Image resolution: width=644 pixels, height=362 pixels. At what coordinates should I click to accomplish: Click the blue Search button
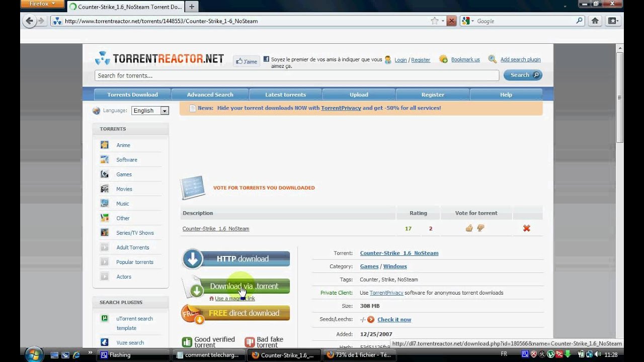click(x=523, y=75)
